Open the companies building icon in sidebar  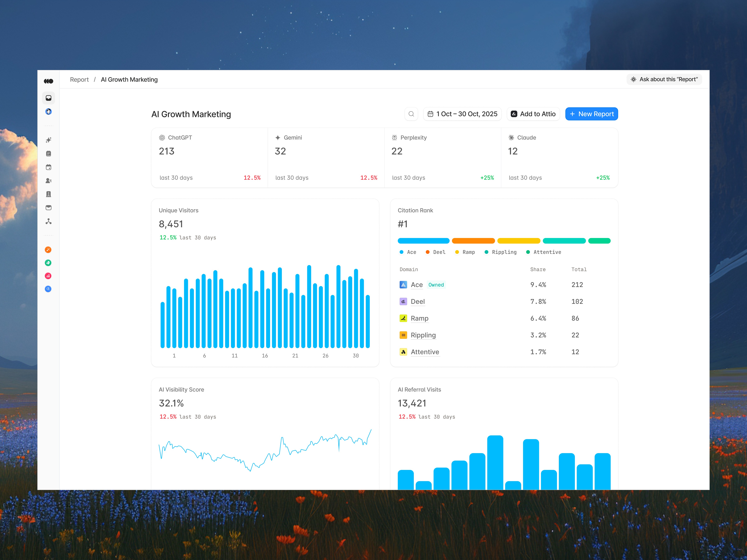(x=48, y=194)
